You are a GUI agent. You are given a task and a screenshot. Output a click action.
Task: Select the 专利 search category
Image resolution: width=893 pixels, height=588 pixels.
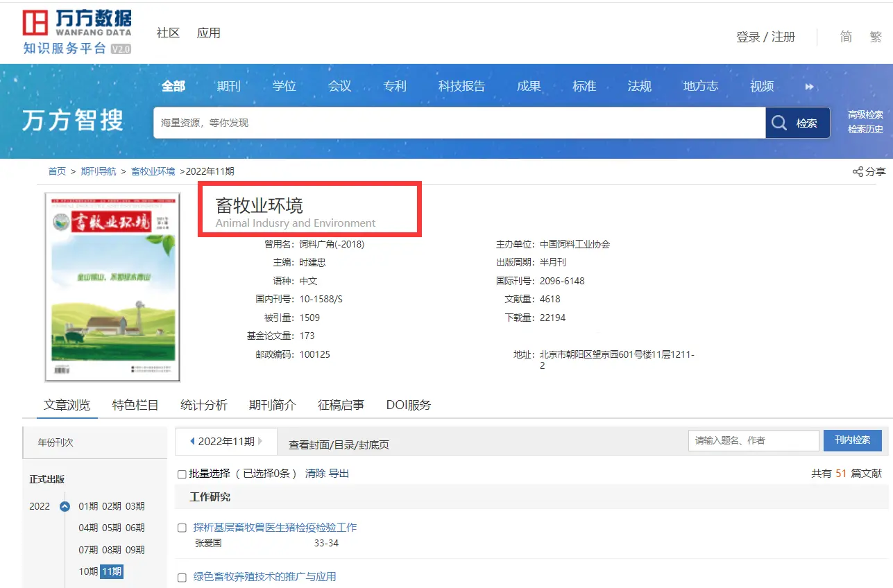coord(395,86)
